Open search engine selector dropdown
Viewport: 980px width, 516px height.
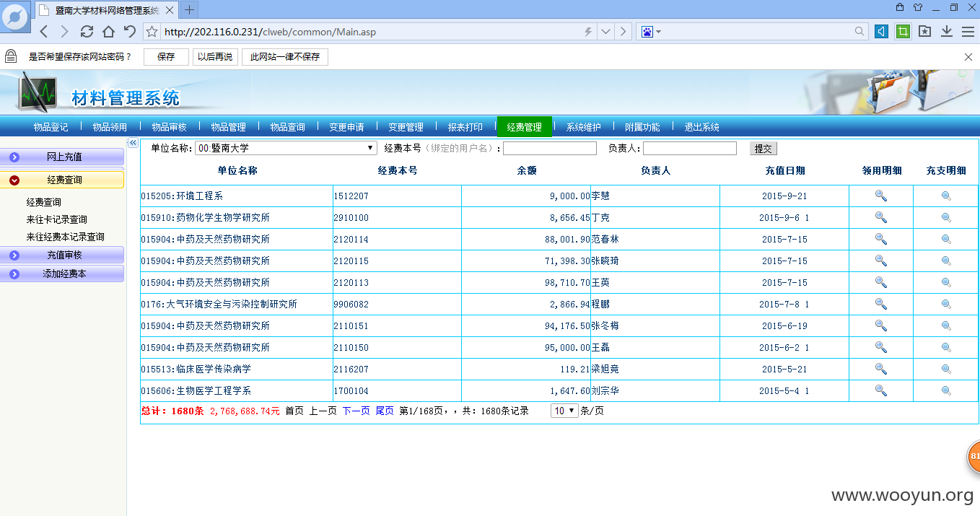pos(651,32)
